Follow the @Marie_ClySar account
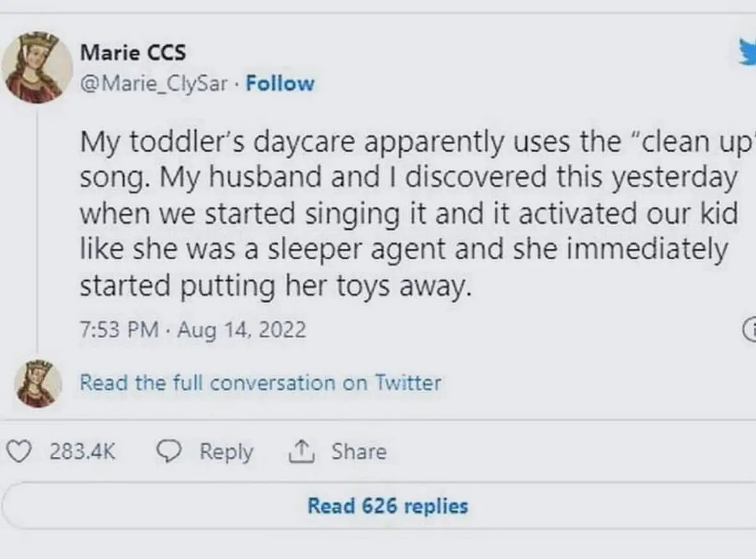756x559 pixels. [280, 84]
